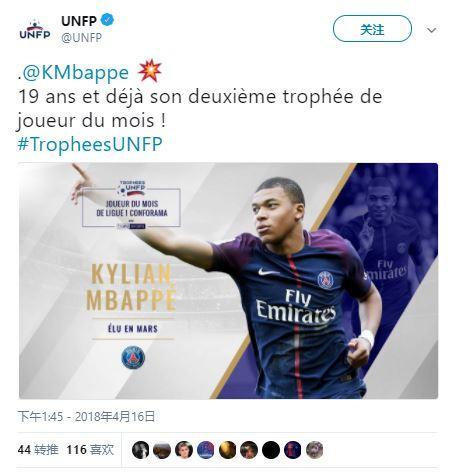Click the solid black liker avatar
Viewport: 464px width, 475px height.
click(x=271, y=450)
